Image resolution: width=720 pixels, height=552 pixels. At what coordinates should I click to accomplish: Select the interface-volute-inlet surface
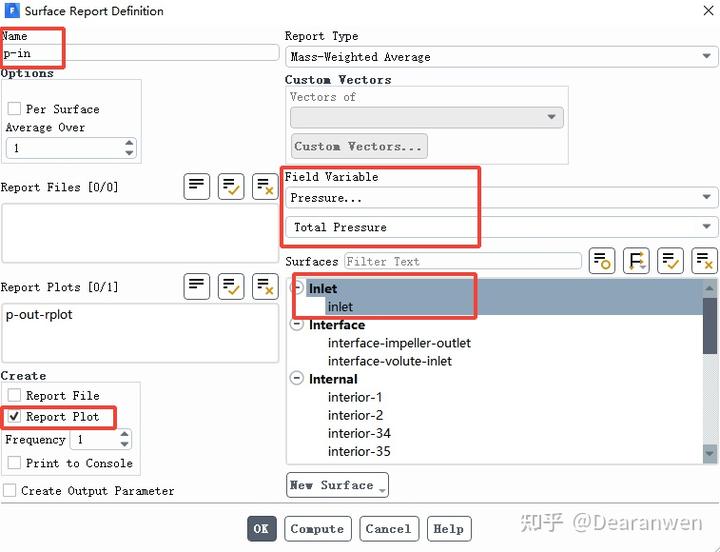(x=389, y=360)
